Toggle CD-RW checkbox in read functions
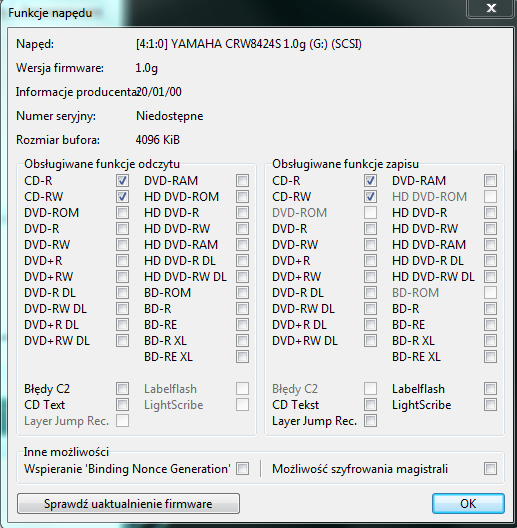517x528 pixels. (122, 196)
